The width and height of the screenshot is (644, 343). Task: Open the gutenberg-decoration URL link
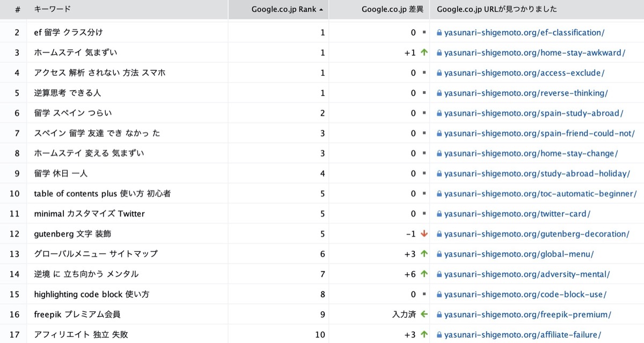537,234
